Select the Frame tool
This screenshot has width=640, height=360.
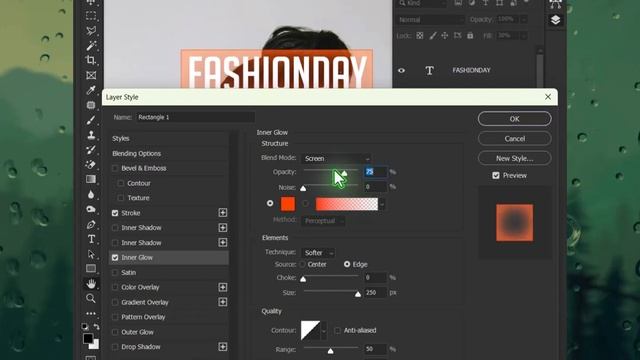tap(91, 75)
